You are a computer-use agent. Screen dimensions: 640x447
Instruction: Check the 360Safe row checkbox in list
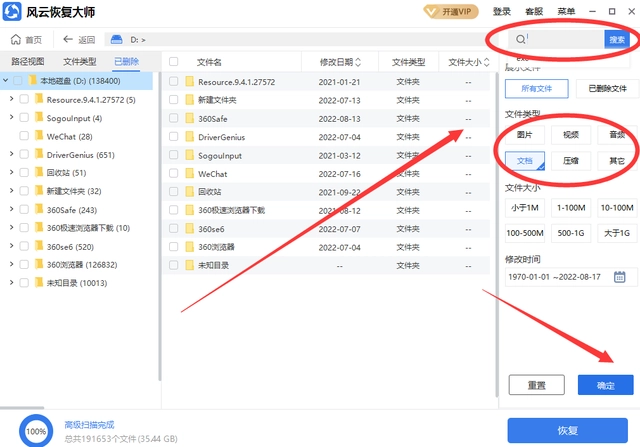(173, 118)
